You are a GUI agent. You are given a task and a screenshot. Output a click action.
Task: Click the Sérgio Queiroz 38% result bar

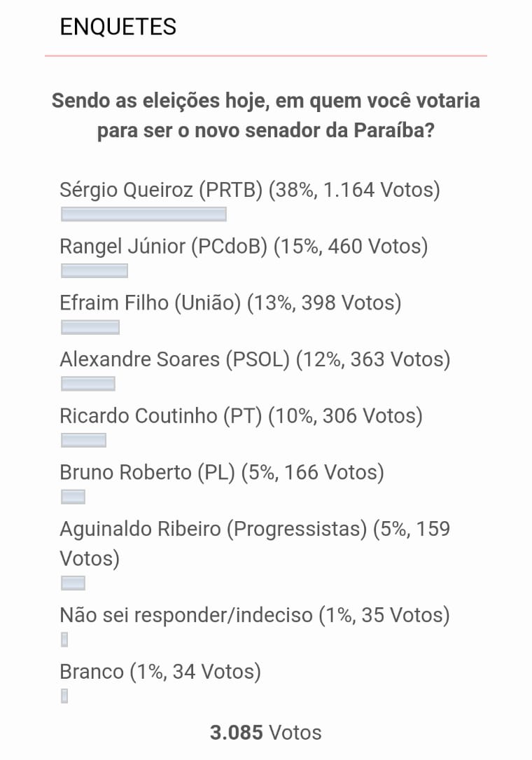[x=143, y=214]
